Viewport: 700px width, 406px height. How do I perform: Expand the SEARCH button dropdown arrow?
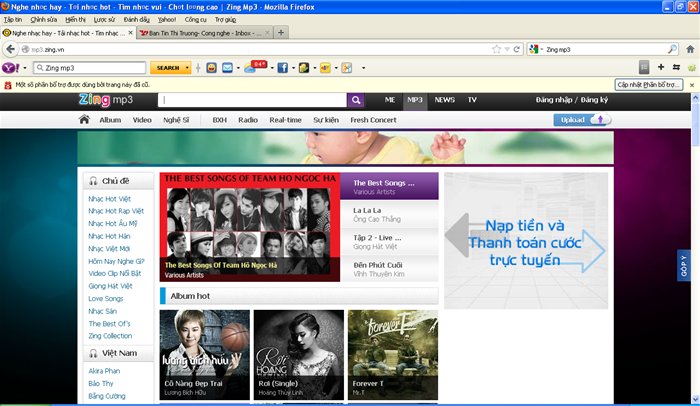187,68
